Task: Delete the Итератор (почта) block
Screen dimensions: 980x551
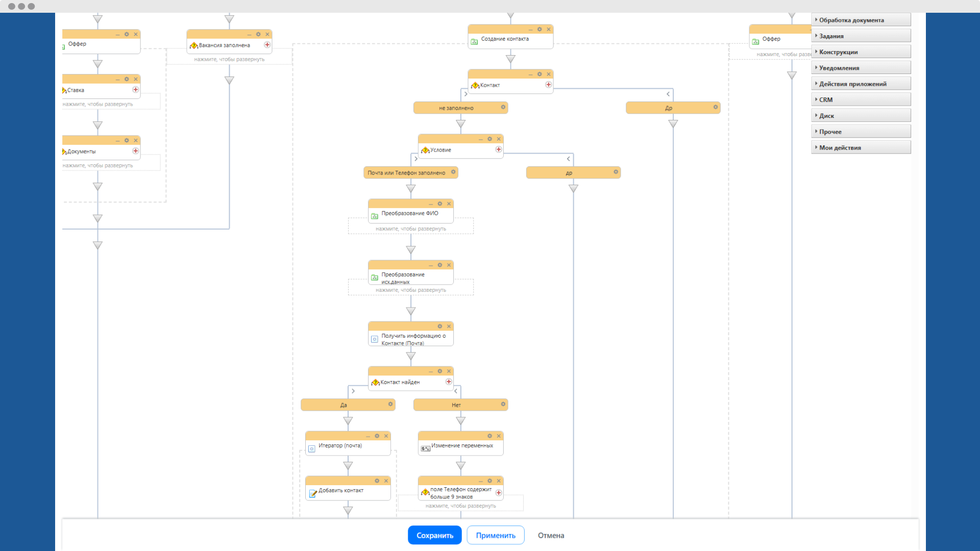Action: (386, 436)
